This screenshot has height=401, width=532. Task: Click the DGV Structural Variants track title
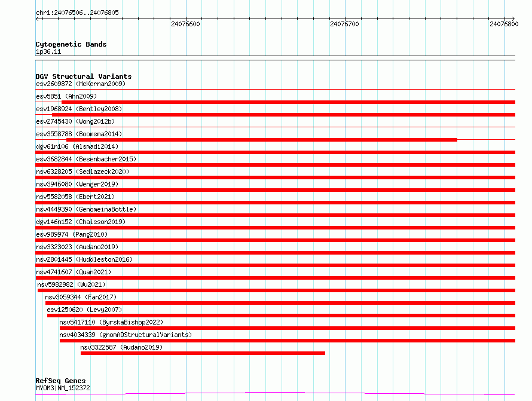[84, 76]
